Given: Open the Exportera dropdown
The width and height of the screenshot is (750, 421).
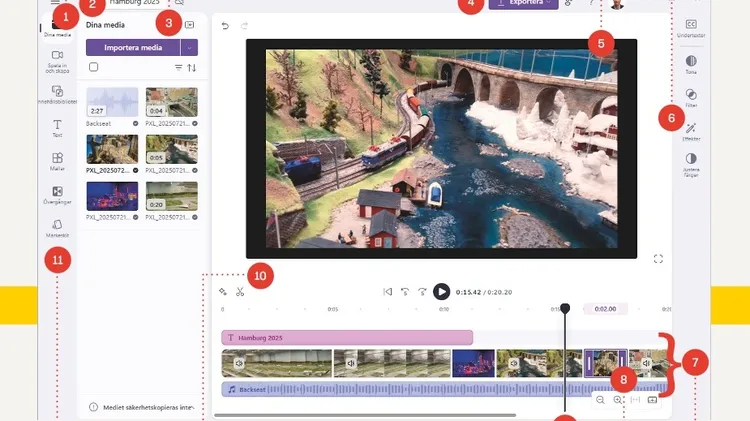Looking at the screenshot, I should (x=524, y=4).
